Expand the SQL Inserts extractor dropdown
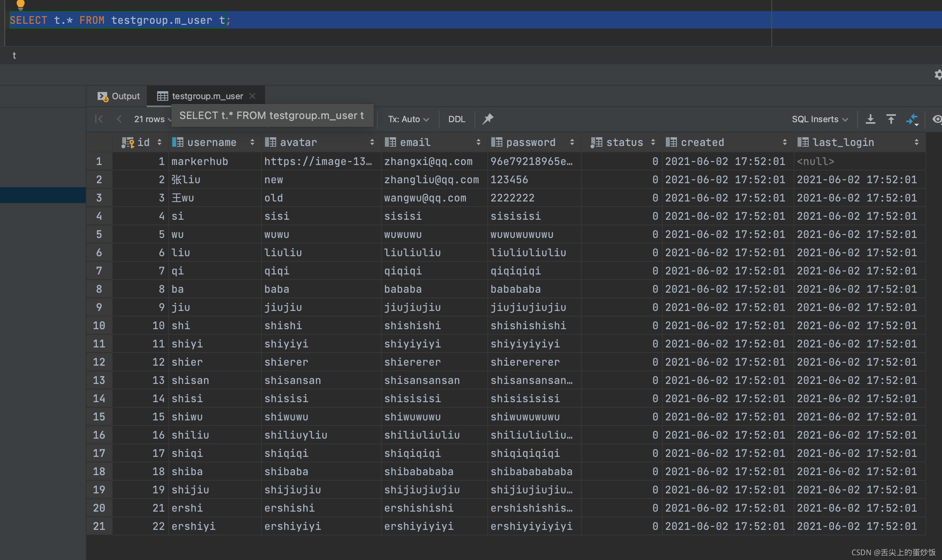The height and width of the screenshot is (560, 942). pos(819,119)
